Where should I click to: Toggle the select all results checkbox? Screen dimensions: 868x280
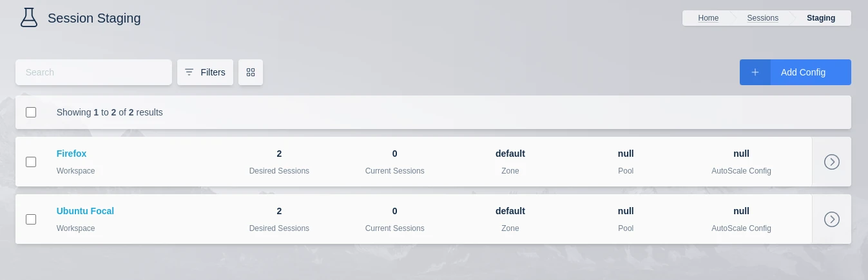click(x=31, y=112)
